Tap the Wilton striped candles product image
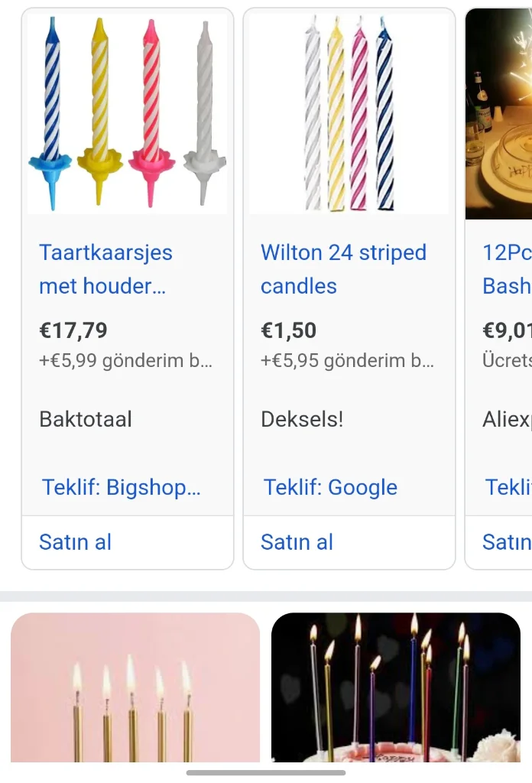The width and height of the screenshot is (532, 783). (x=349, y=114)
